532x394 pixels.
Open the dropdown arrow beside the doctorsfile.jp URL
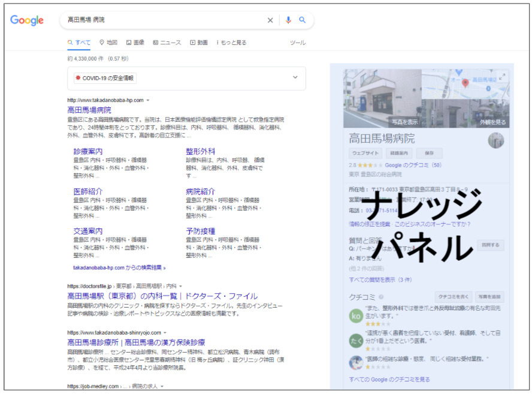pos(180,286)
